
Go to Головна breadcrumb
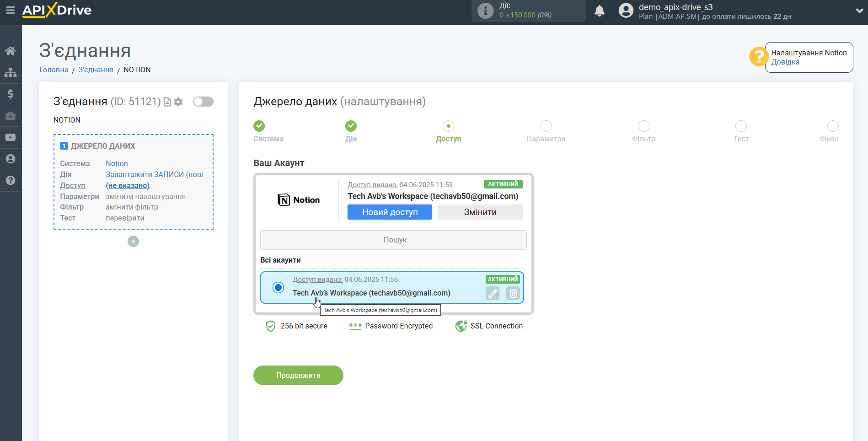click(54, 70)
